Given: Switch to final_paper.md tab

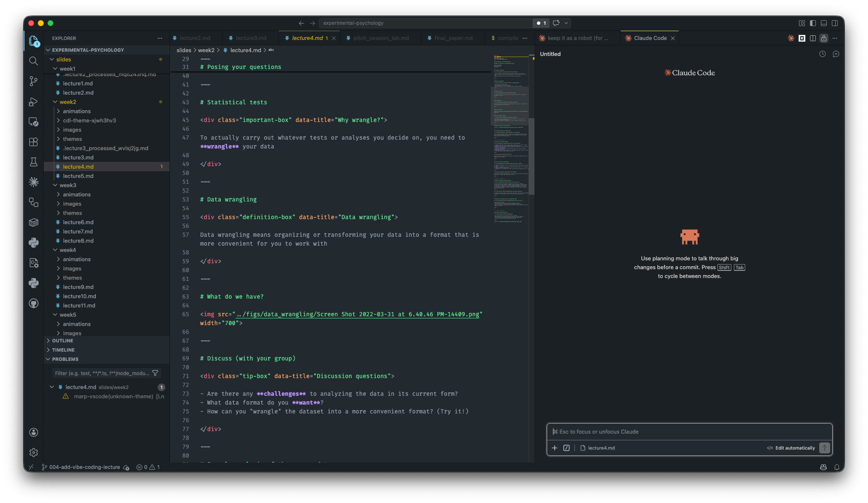Looking at the screenshot, I should tap(453, 38).
